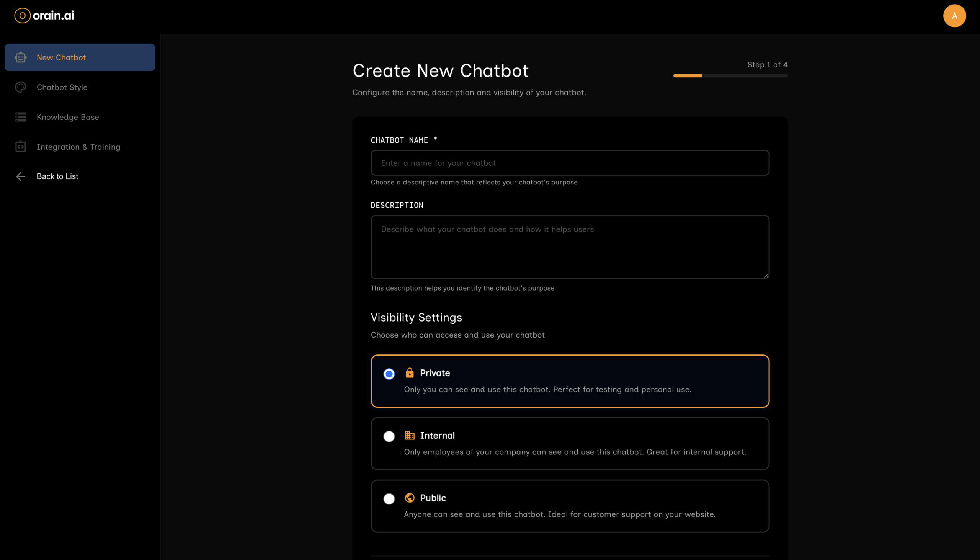The width and height of the screenshot is (980, 560).
Task: Click the back arrow icon in sidebar
Action: point(20,176)
